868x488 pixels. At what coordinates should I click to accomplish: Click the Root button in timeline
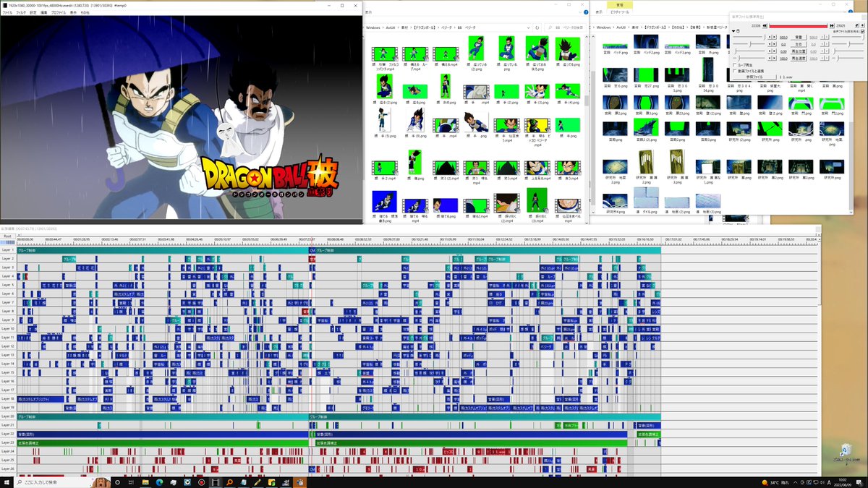(x=7, y=236)
